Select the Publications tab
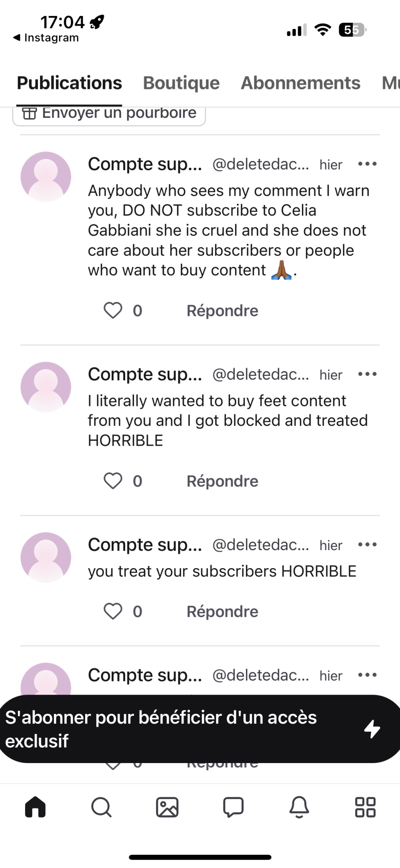400x868 pixels. [x=69, y=83]
